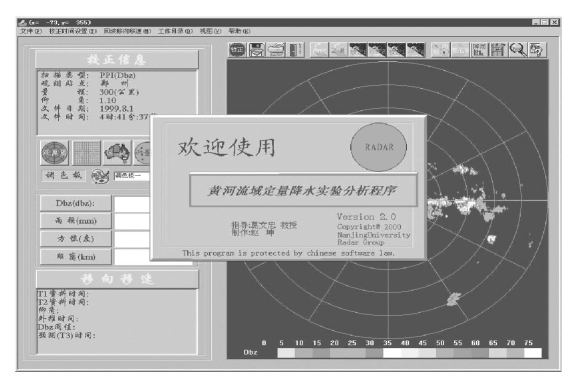
Task: Select the magnifying glass zoom icon
Action: tap(518, 50)
